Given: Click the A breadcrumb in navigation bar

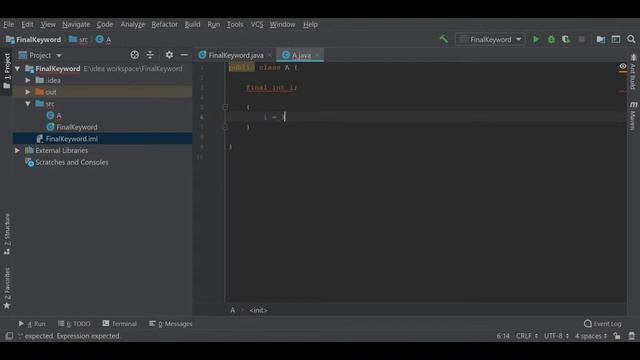Looking at the screenshot, I should (103, 40).
